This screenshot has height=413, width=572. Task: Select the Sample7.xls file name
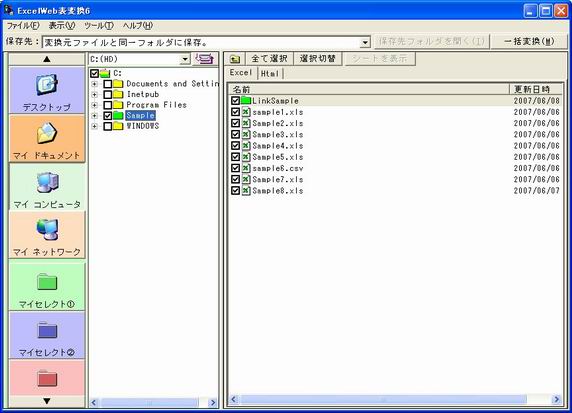[278, 179]
